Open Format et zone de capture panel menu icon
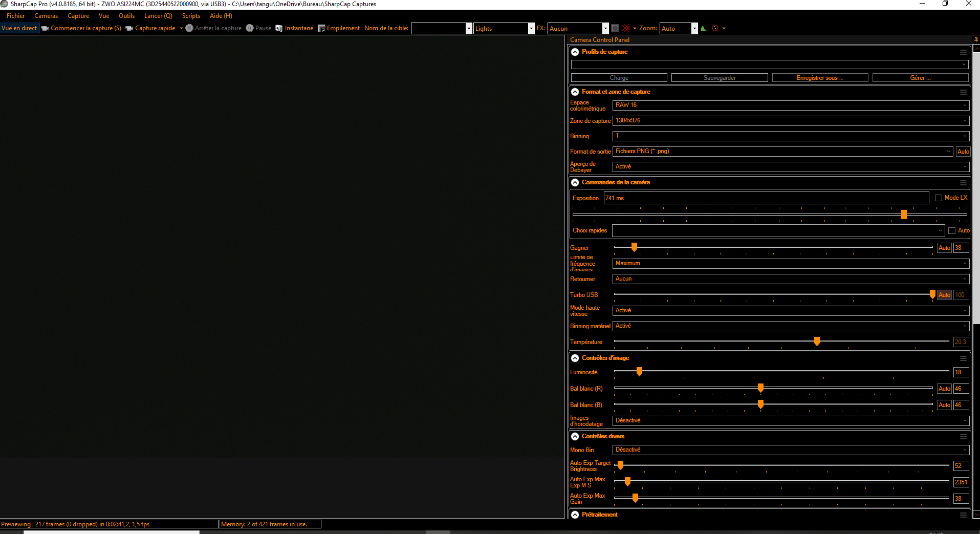The image size is (980, 534). [963, 92]
